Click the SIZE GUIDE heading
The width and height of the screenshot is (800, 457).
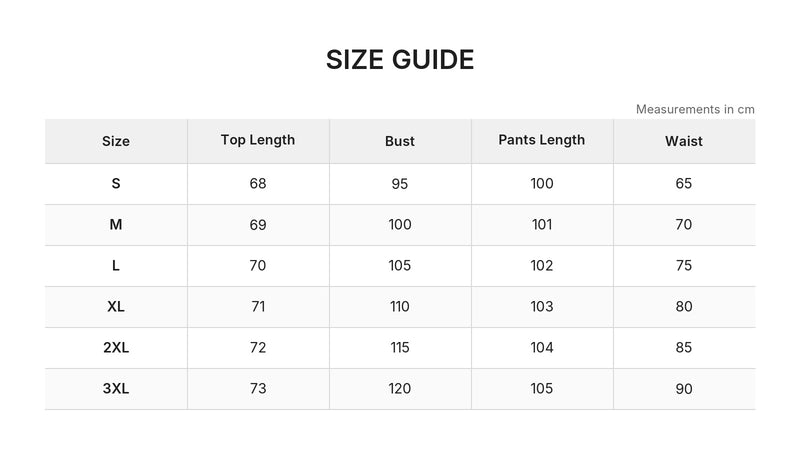click(400, 60)
